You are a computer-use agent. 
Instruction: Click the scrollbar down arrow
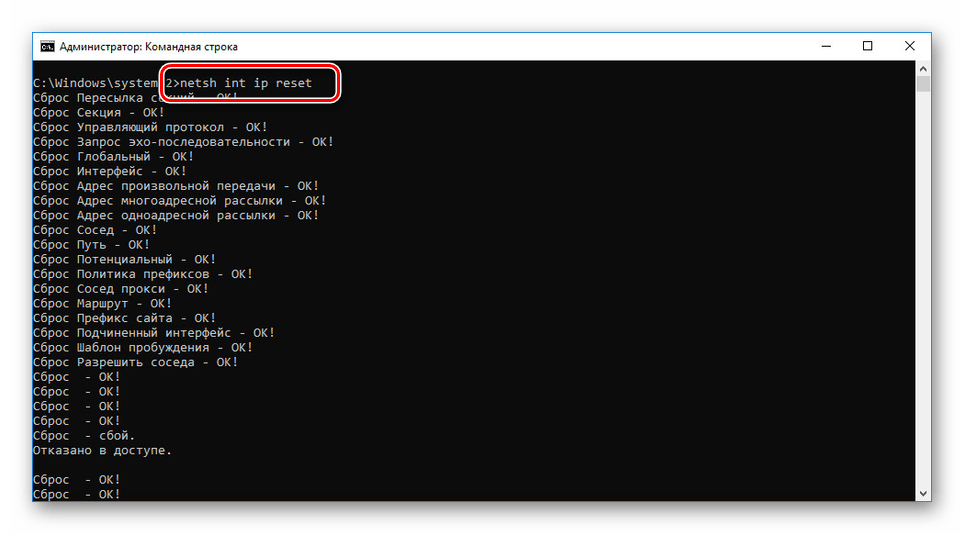coord(923,493)
